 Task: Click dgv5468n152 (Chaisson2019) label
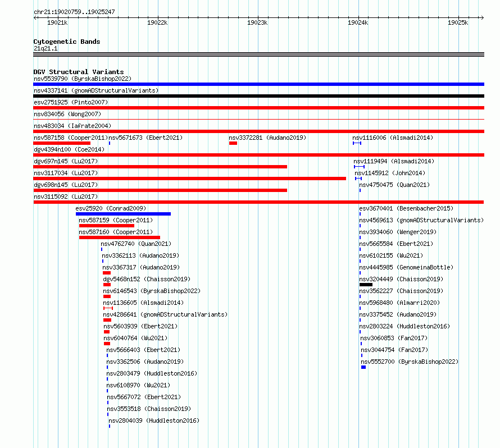tap(147, 279)
